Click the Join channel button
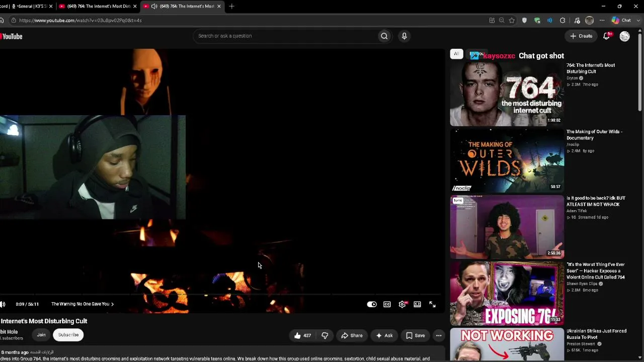 click(41, 335)
